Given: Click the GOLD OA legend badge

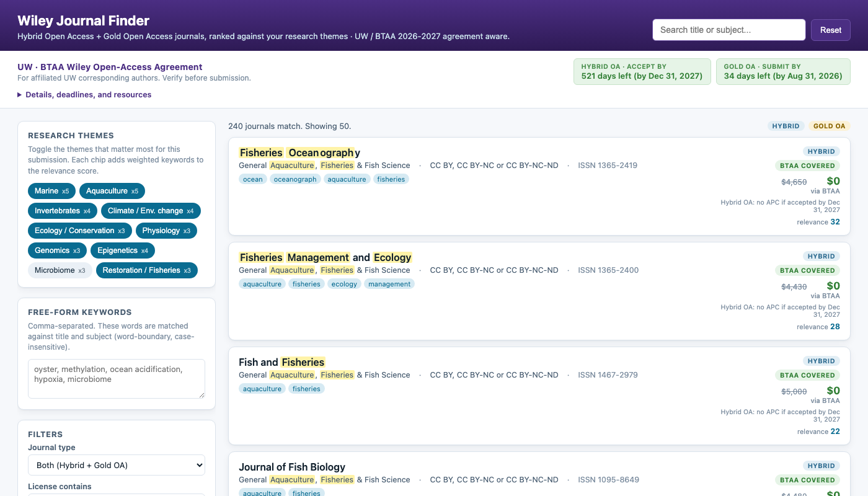Looking at the screenshot, I should pyautogui.click(x=829, y=126).
